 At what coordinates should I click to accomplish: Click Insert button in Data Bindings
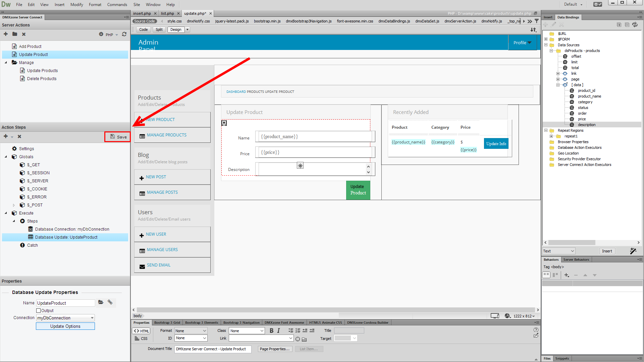click(x=607, y=251)
